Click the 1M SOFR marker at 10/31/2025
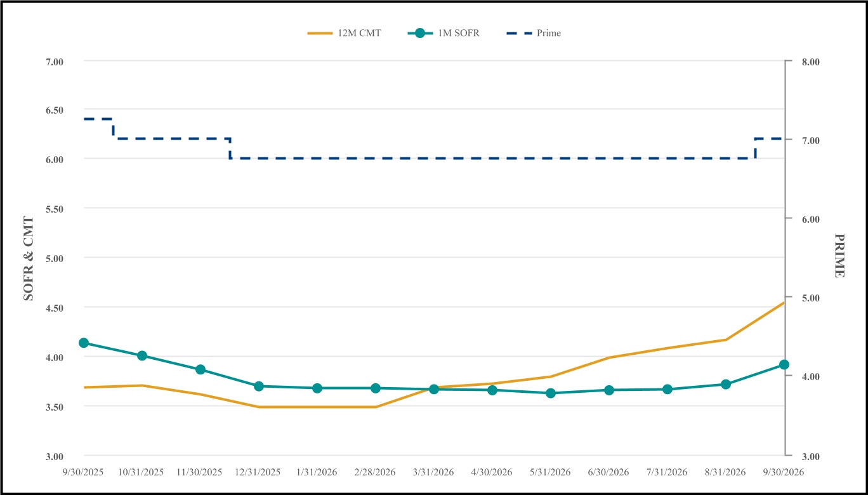 (142, 356)
